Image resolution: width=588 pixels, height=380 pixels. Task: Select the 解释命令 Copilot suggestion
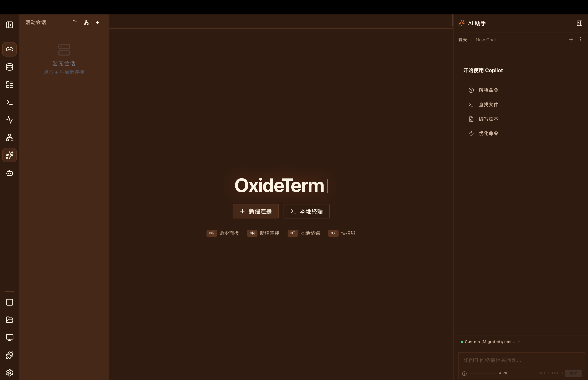coord(488,90)
